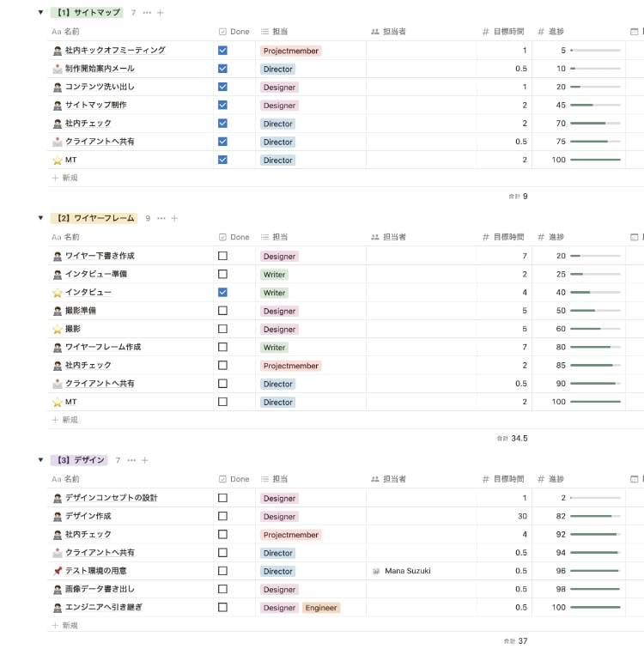This screenshot has height=649, width=644.
Task: Click Writer tag on インタビュー準備
Action: pyautogui.click(x=275, y=275)
